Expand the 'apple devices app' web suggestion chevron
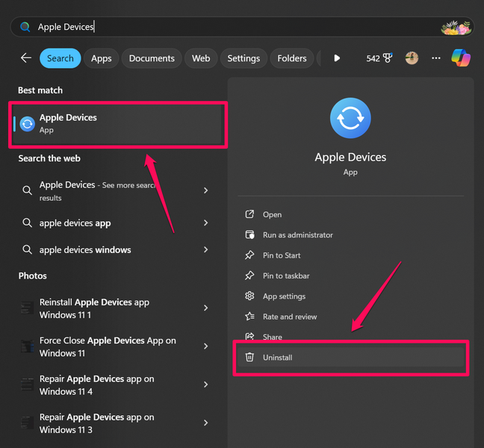The width and height of the screenshot is (484, 448). pyautogui.click(x=206, y=223)
